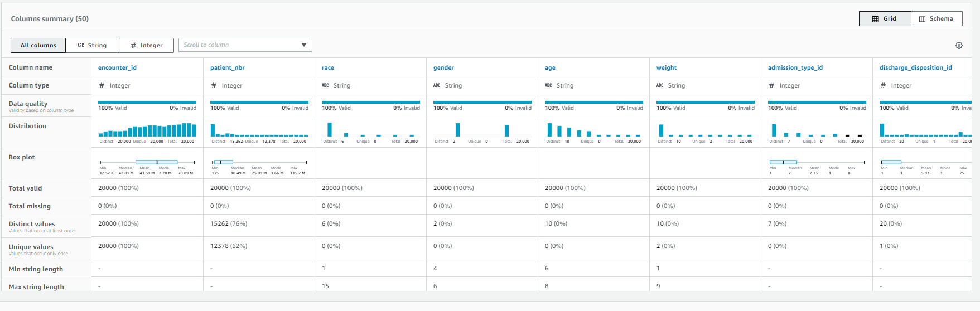This screenshot has width=980, height=311.
Task: Click the admission_type_id box plot
Action: click(817, 162)
